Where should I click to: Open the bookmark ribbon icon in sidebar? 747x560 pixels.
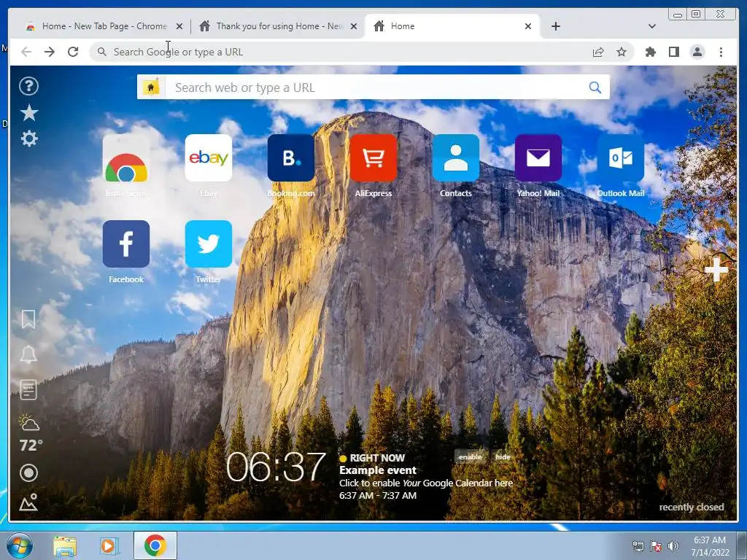pos(28,319)
